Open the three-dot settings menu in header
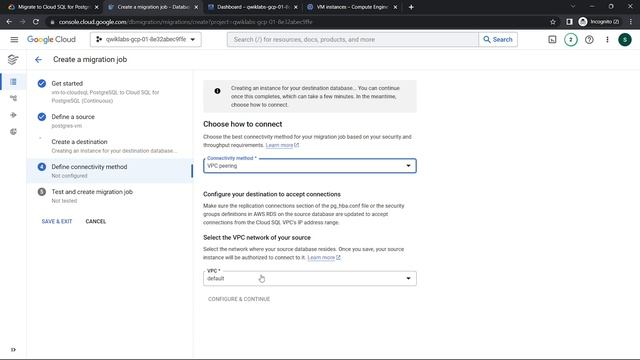 [607, 40]
